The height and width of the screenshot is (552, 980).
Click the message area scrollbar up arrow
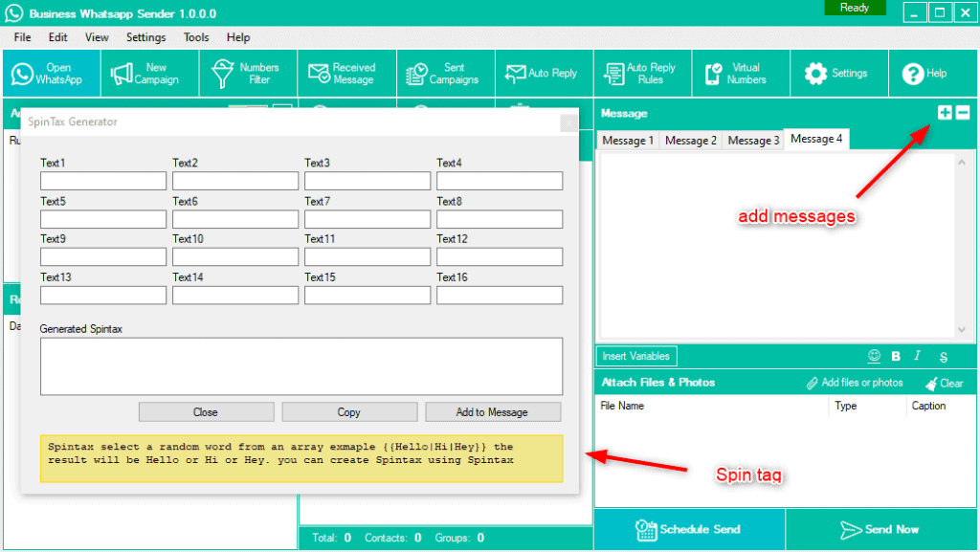click(961, 163)
